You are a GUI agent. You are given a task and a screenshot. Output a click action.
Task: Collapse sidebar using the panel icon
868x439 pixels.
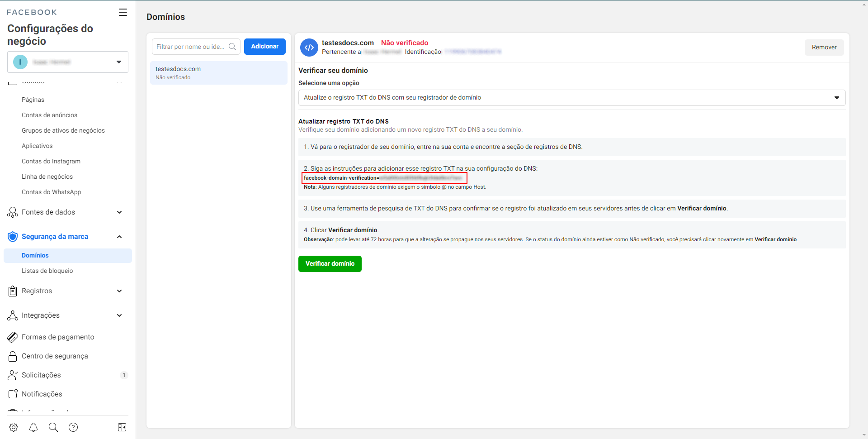click(x=122, y=427)
